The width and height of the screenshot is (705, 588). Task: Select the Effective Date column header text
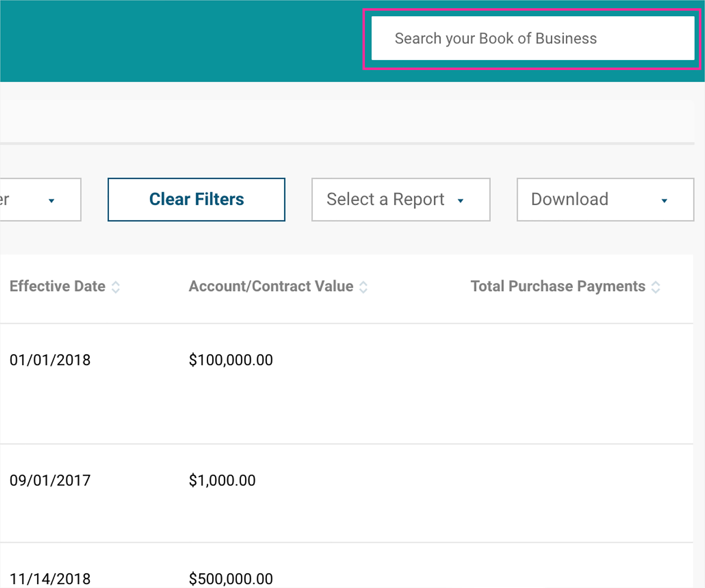[x=57, y=286]
